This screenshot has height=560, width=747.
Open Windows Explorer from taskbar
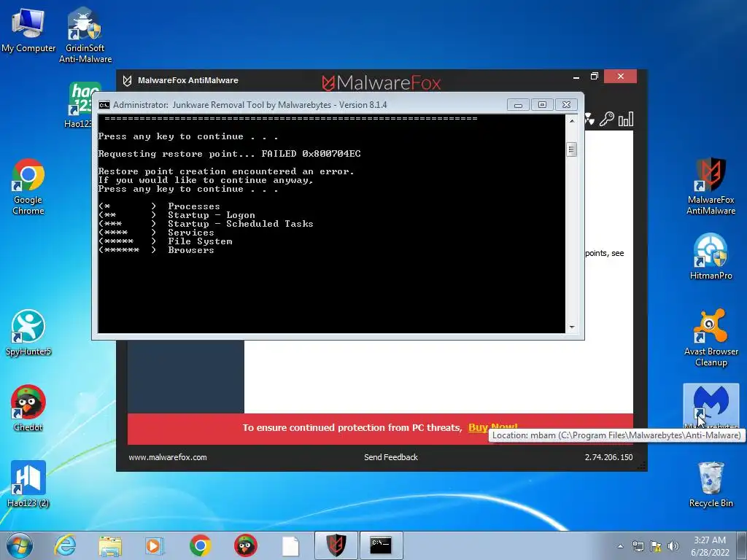[110, 545]
